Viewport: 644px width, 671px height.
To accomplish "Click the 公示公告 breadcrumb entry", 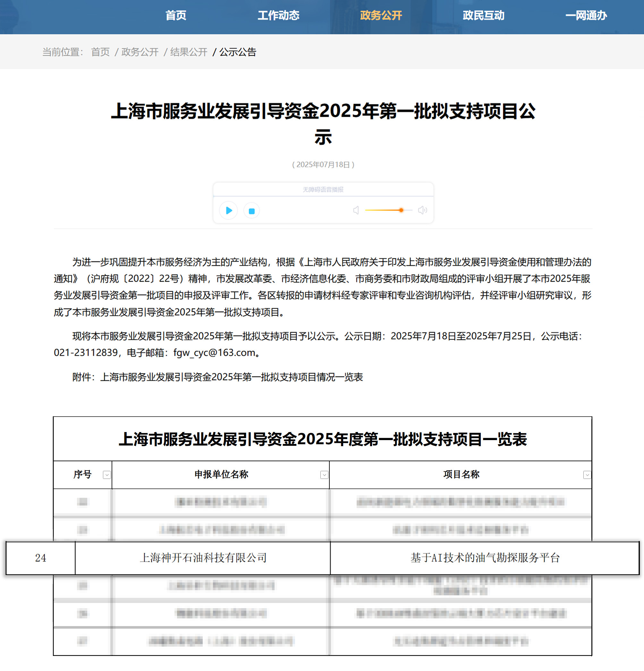I will click(x=238, y=52).
